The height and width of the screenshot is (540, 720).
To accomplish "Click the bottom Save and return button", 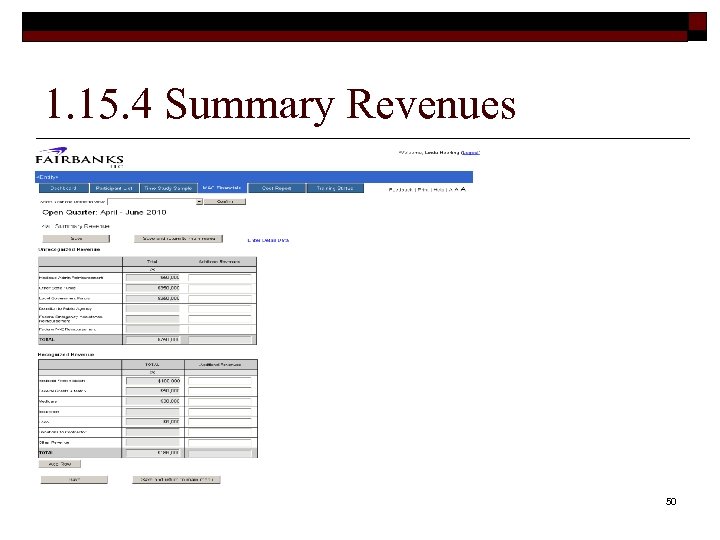I will coord(177,480).
